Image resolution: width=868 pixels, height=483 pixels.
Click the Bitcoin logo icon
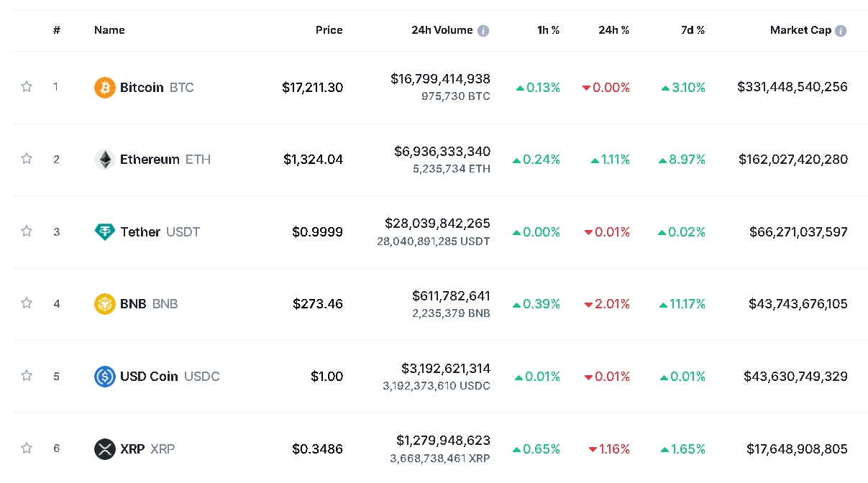105,88
